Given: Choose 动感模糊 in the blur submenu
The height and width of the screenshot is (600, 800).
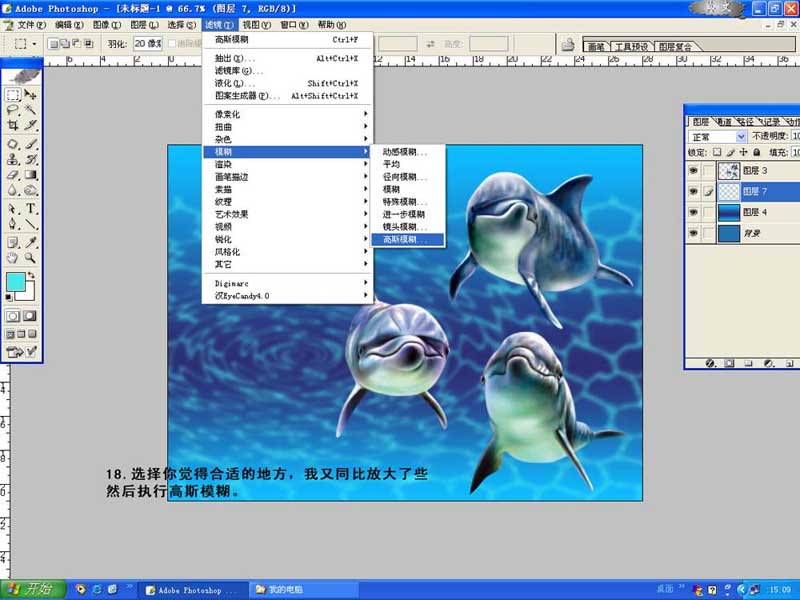Looking at the screenshot, I should click(x=407, y=152).
